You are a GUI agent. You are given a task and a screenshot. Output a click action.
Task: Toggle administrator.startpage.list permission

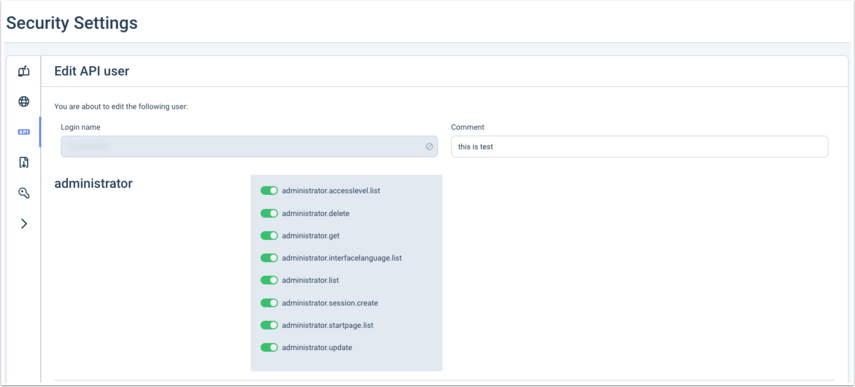click(269, 325)
